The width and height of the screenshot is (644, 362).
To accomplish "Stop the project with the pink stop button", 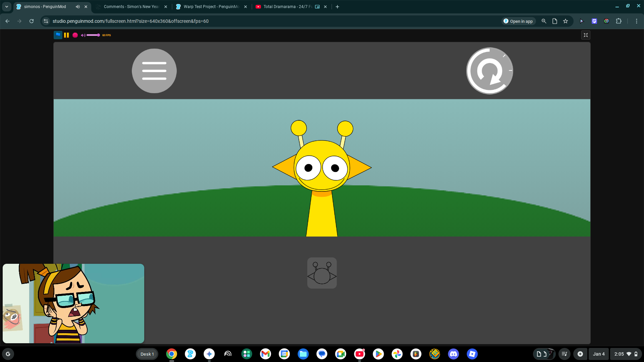I will click(75, 35).
